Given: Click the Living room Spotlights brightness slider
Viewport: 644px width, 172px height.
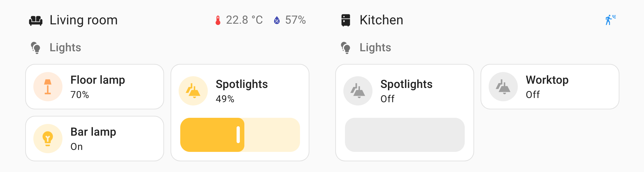Looking at the screenshot, I should pyautogui.click(x=240, y=135).
